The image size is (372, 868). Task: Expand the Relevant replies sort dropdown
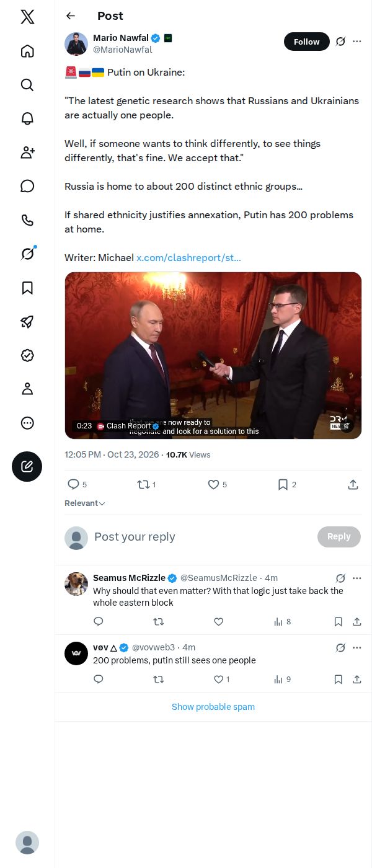pyautogui.click(x=85, y=503)
